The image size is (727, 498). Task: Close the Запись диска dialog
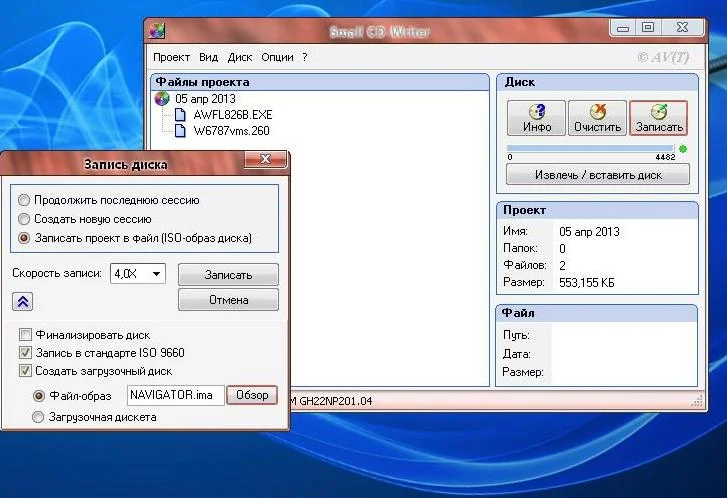point(266,159)
